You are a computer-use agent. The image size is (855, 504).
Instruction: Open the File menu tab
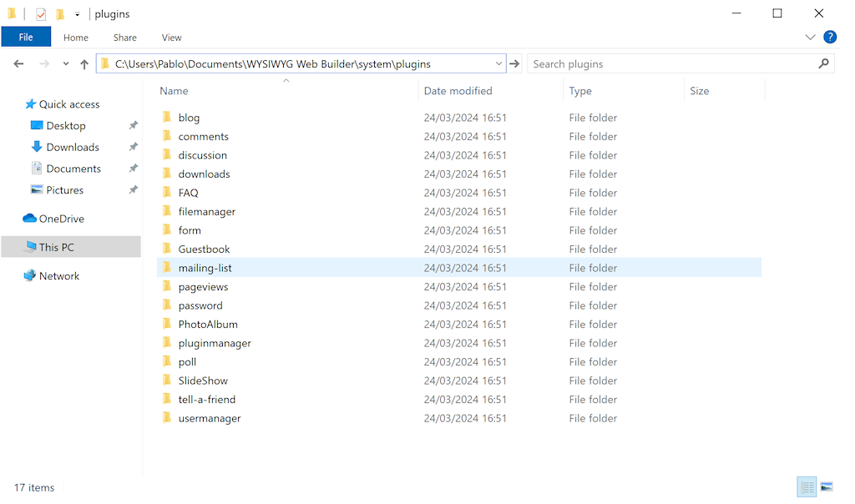coord(26,37)
